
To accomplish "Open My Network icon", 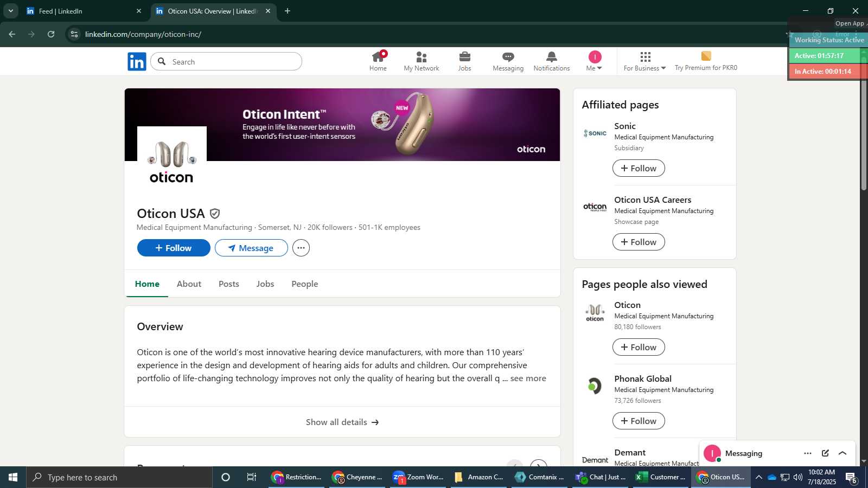I will tap(422, 61).
